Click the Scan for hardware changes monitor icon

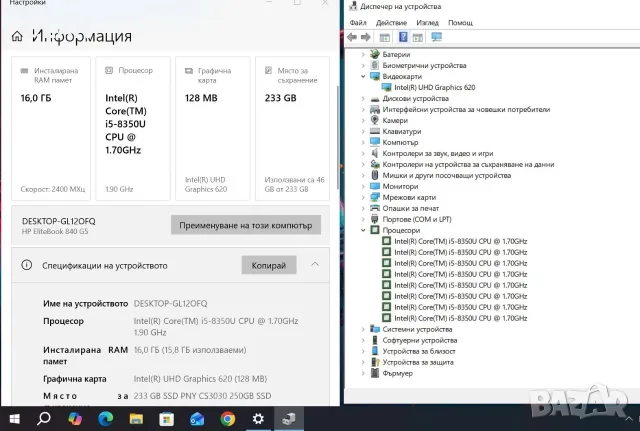pyautogui.click(x=436, y=38)
